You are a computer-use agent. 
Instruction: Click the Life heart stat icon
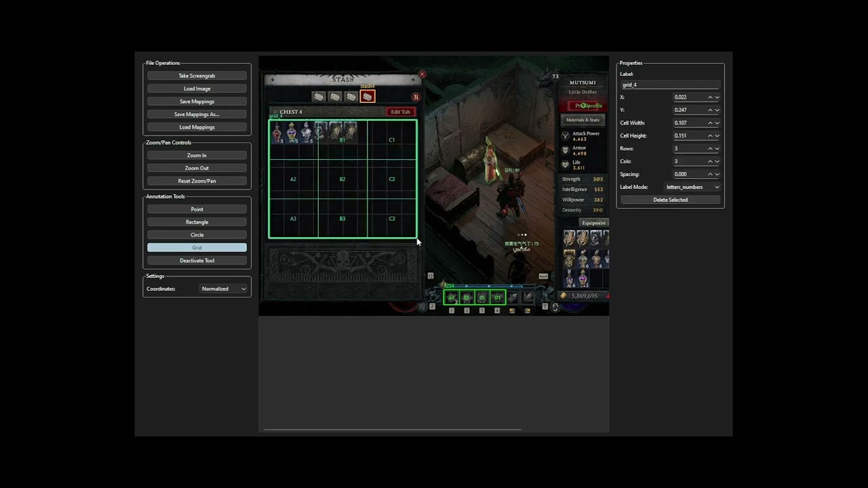coord(566,165)
